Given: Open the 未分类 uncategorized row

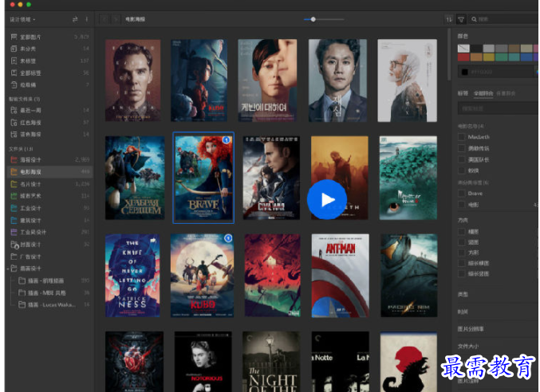Looking at the screenshot, I should [x=49, y=49].
